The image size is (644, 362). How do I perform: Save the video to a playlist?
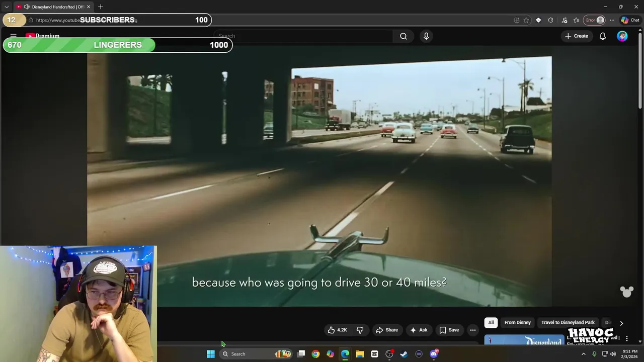[449, 330]
